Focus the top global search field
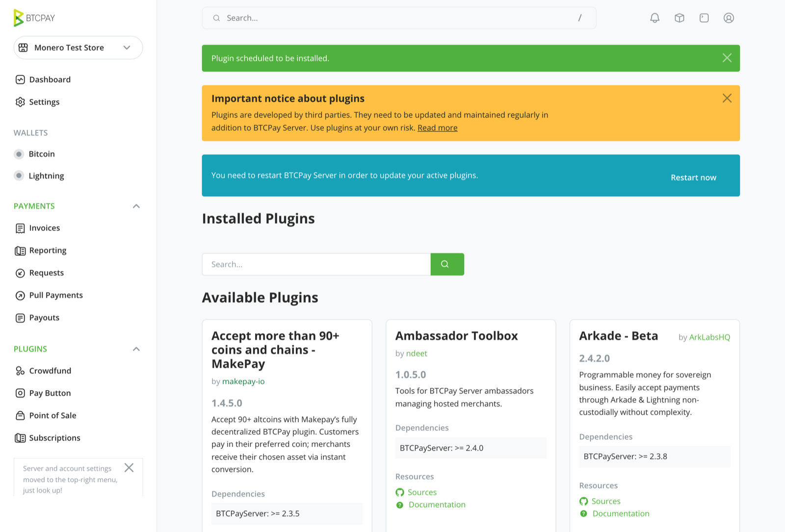This screenshot has height=532, width=785. tap(399, 18)
